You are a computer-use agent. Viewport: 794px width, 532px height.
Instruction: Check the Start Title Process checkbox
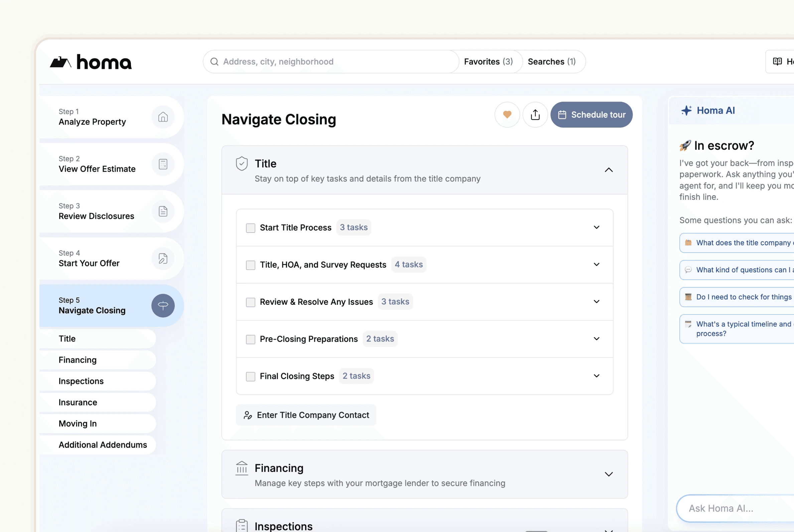pyautogui.click(x=250, y=228)
